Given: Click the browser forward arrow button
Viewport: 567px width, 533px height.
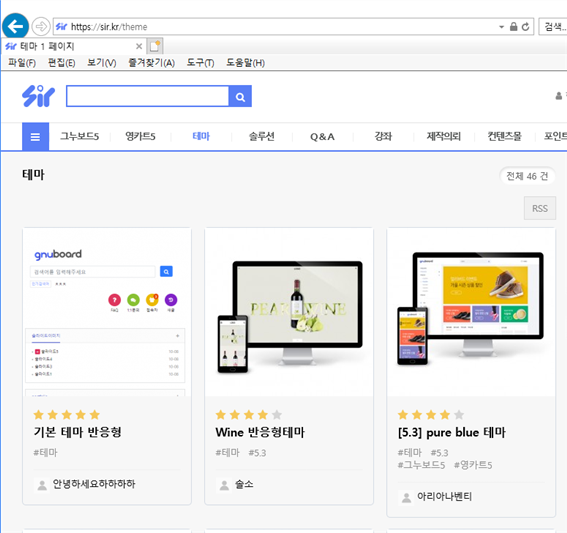Looking at the screenshot, I should point(40,26).
